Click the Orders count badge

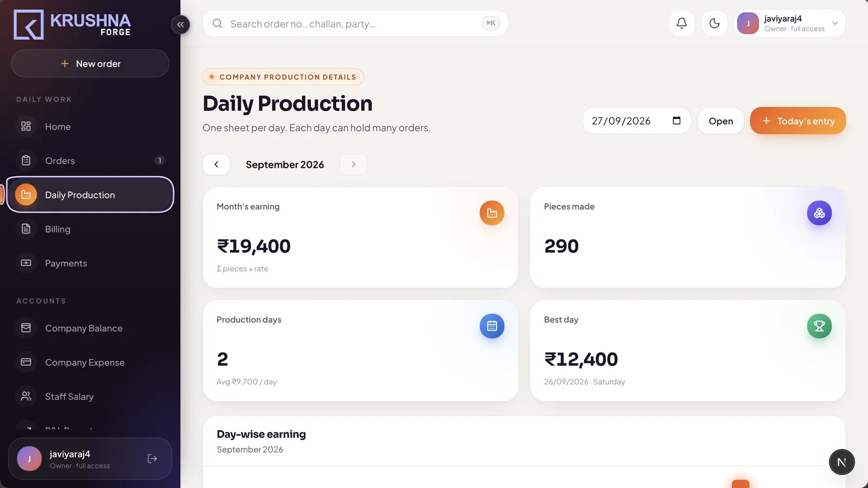[x=159, y=160]
